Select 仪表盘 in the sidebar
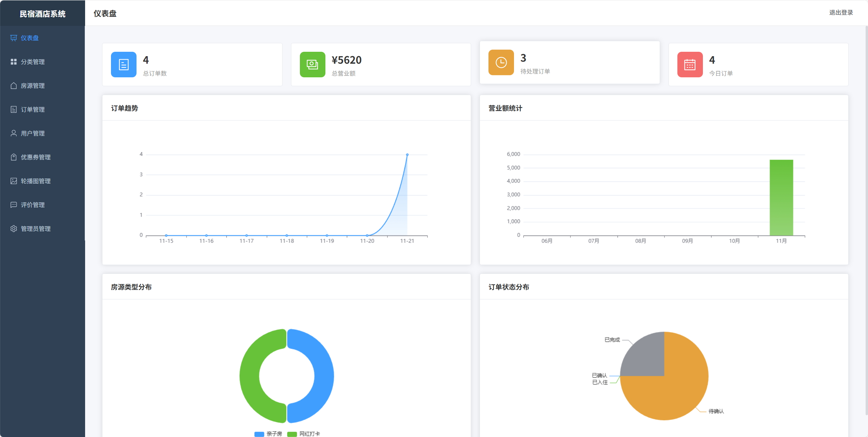 click(x=30, y=38)
